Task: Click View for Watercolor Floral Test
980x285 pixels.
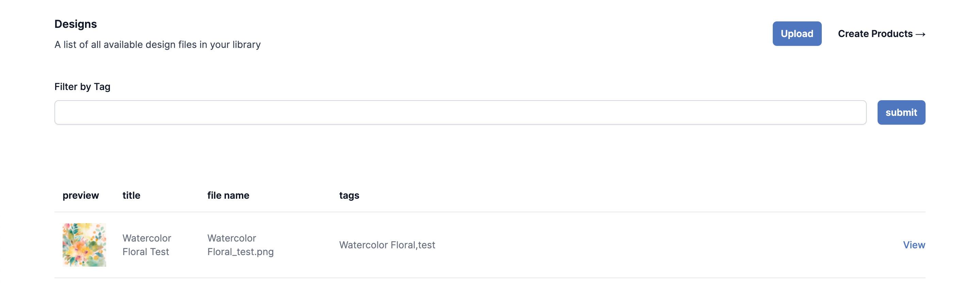Action: click(914, 245)
